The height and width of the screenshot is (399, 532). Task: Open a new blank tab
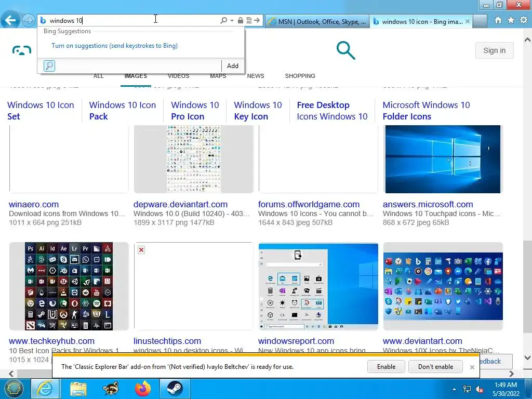[x=480, y=21]
